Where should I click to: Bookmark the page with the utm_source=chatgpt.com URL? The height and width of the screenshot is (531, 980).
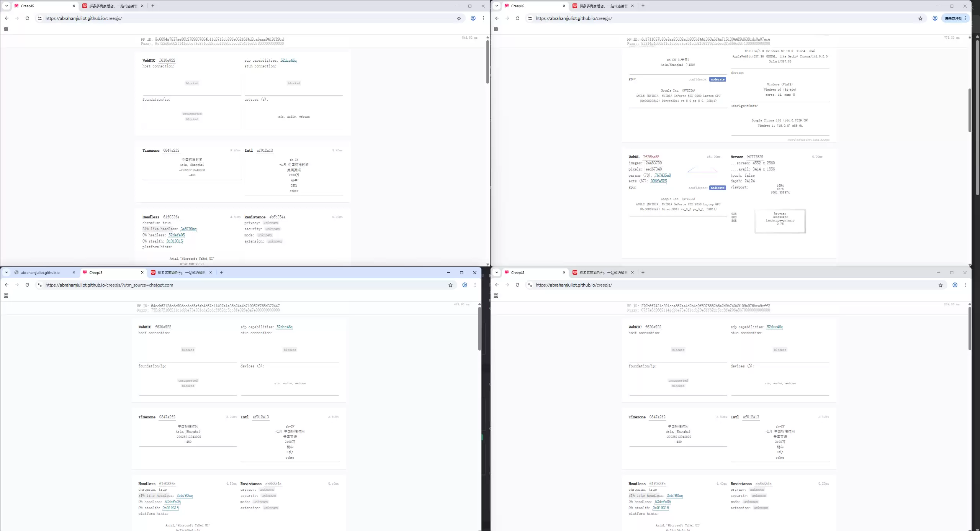(450, 285)
